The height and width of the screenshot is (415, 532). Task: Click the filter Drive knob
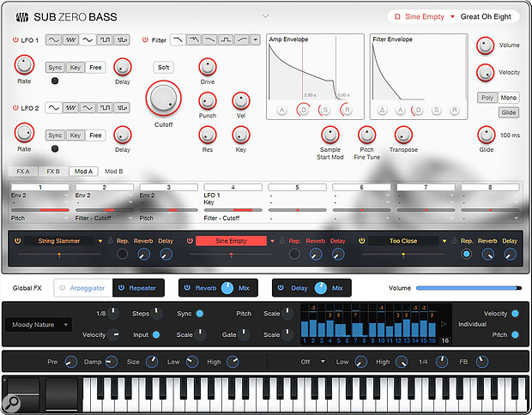pyautogui.click(x=208, y=67)
